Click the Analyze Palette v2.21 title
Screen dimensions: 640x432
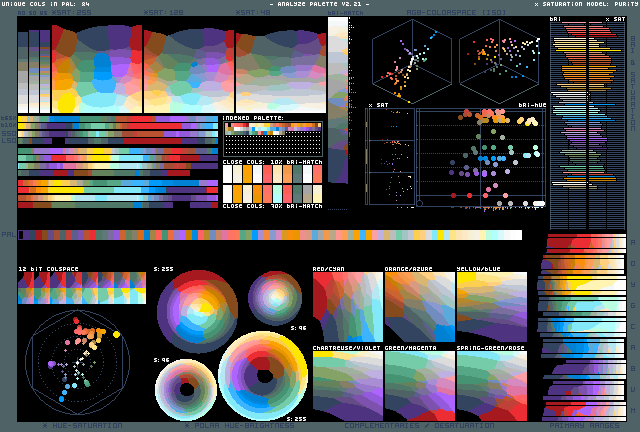(x=319, y=5)
